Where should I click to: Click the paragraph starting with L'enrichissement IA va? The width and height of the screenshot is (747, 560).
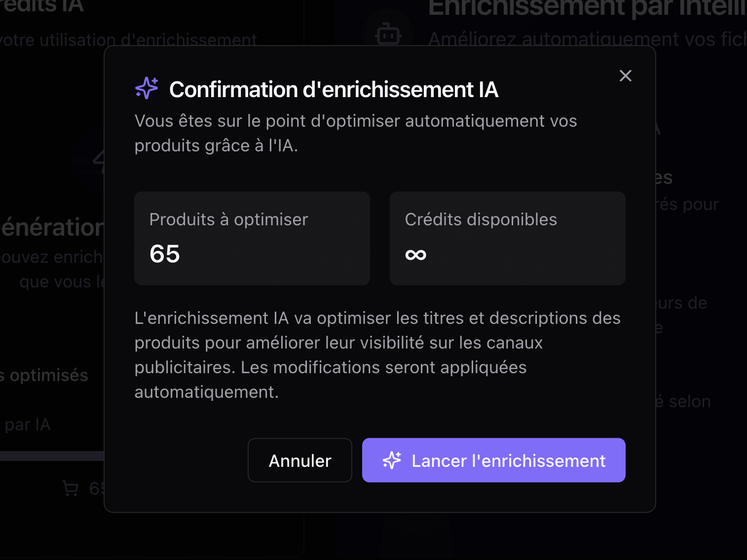(x=377, y=355)
